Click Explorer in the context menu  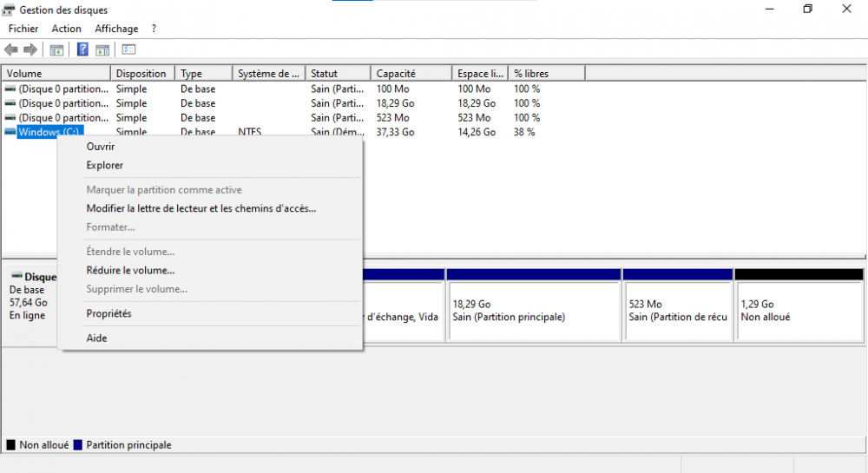point(104,166)
